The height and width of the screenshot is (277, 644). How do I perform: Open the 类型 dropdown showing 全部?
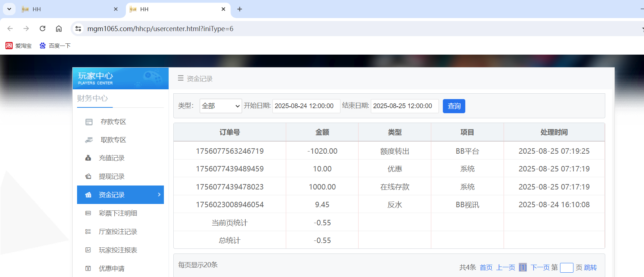pyautogui.click(x=220, y=106)
